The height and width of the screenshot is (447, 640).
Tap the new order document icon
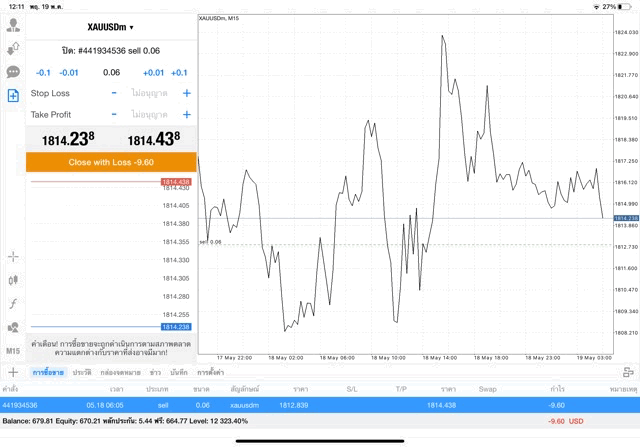[x=13, y=96]
